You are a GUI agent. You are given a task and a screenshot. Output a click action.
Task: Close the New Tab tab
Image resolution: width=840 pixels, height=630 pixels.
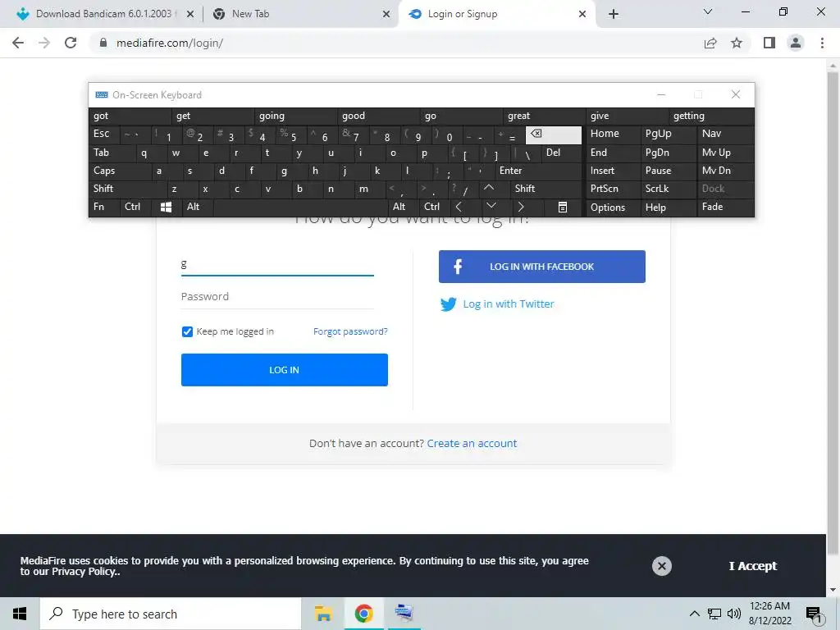(x=386, y=14)
